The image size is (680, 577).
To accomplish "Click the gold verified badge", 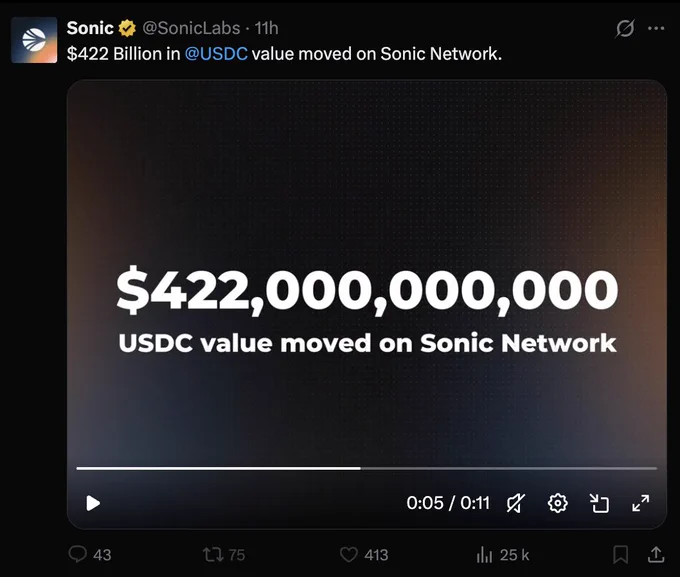I will tap(127, 29).
